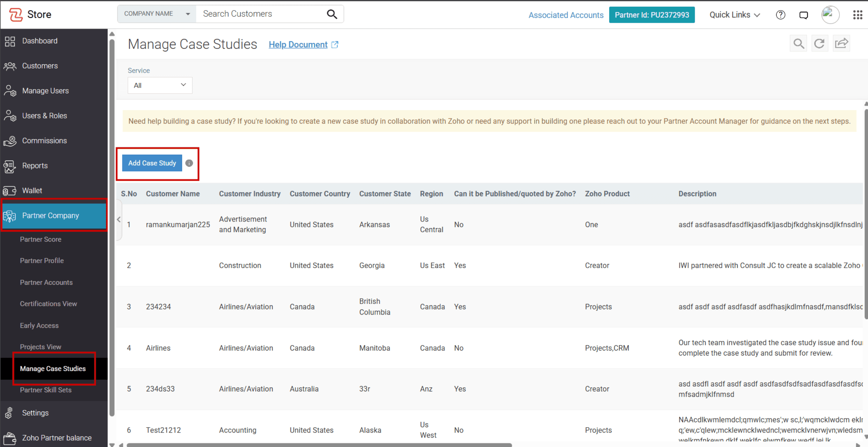The image size is (868, 447).
Task: Click the Associated Accounts link
Action: pos(566,15)
